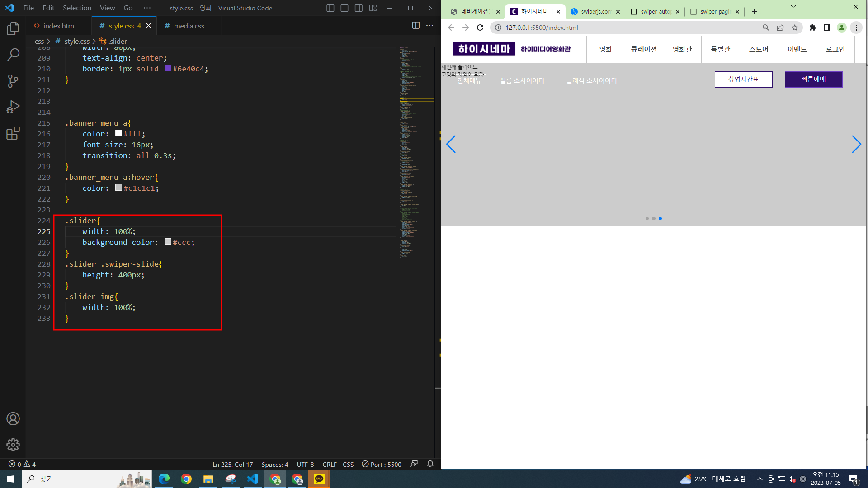Viewport: 868px width, 488px height.
Task: Click the #6e40c4 border color swatch
Action: (168, 68)
